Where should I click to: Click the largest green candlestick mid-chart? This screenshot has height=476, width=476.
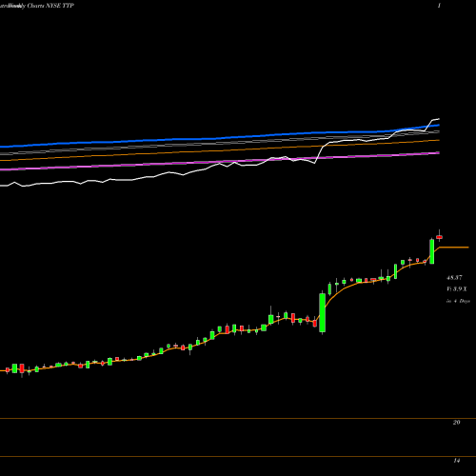pyautogui.click(x=322, y=312)
